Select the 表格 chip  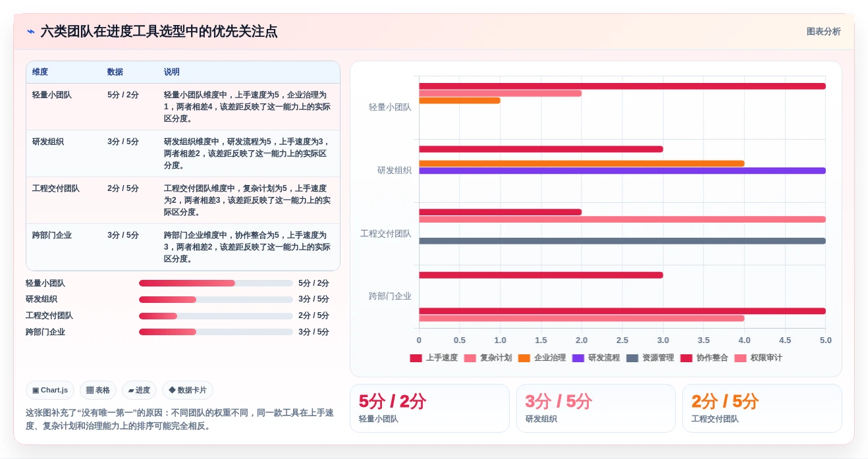98,390
